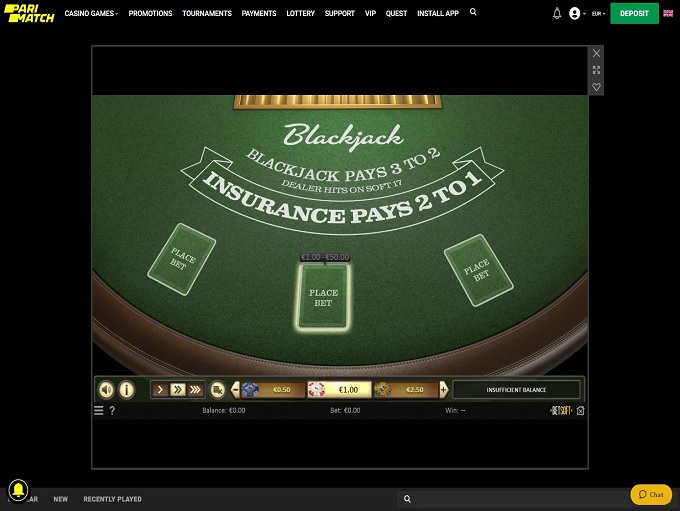The width and height of the screenshot is (680, 511).
Task: Select the fastest game speed arrows
Action: (x=195, y=390)
